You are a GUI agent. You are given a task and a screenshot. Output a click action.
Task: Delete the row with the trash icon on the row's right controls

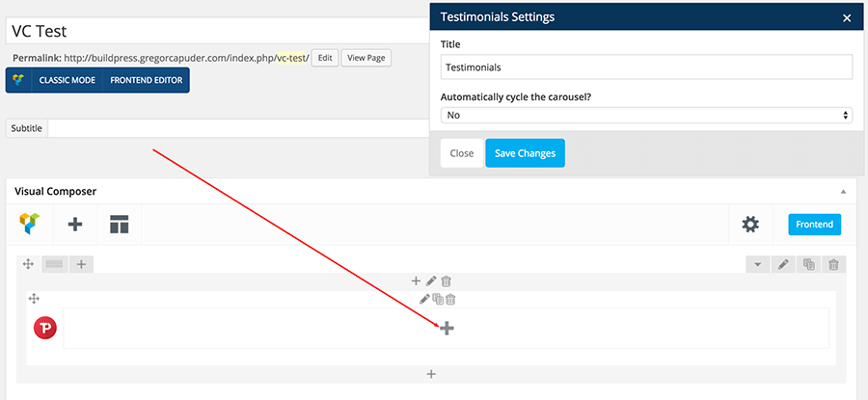coord(833,265)
